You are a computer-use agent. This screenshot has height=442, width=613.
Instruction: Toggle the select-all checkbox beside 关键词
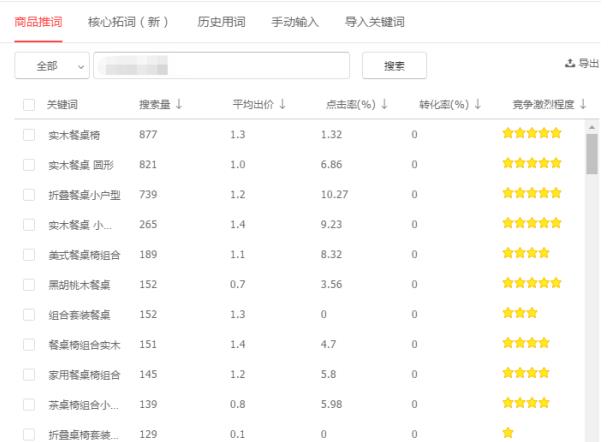28,105
